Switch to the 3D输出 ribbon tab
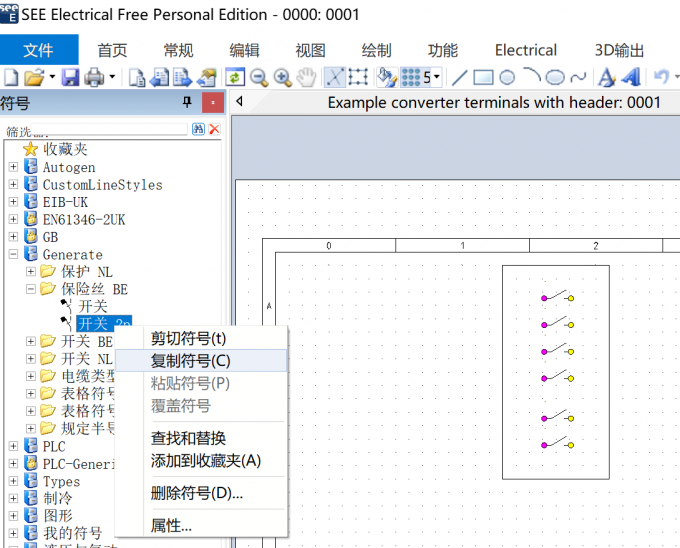The width and height of the screenshot is (680, 548). click(619, 50)
